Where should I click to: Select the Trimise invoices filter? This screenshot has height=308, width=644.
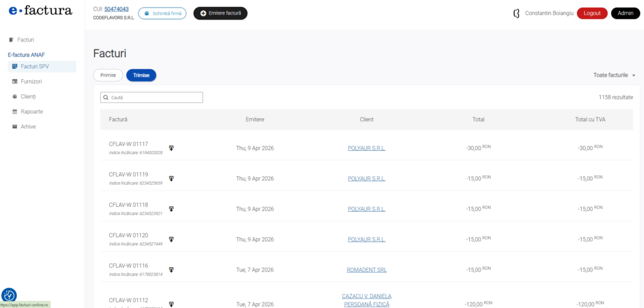tap(141, 75)
